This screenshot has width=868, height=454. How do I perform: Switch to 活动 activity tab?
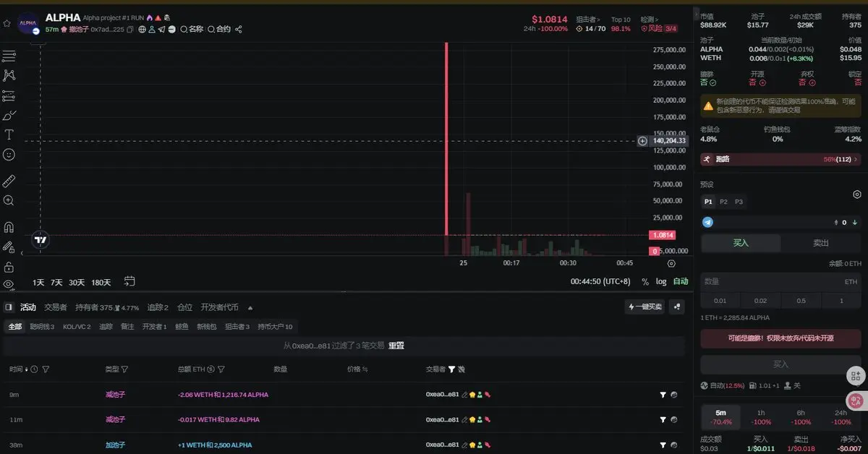[x=28, y=307]
